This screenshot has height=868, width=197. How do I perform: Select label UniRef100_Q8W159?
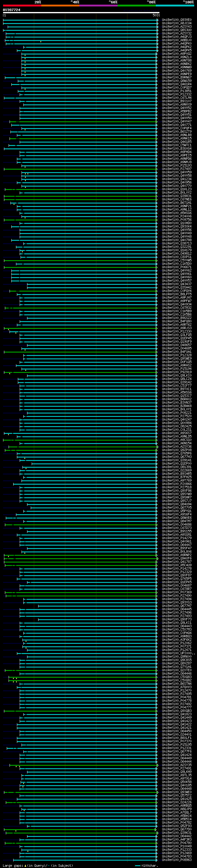click(177, 81)
